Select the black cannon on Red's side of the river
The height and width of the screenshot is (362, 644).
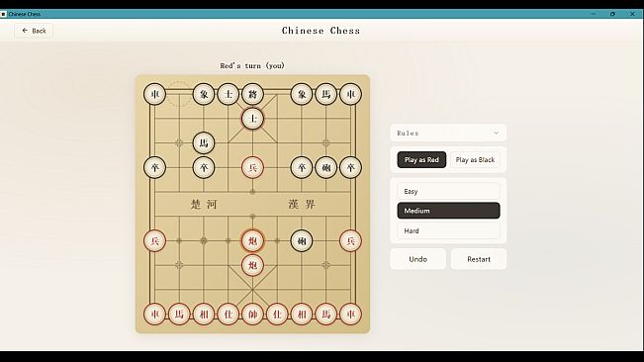tap(302, 240)
